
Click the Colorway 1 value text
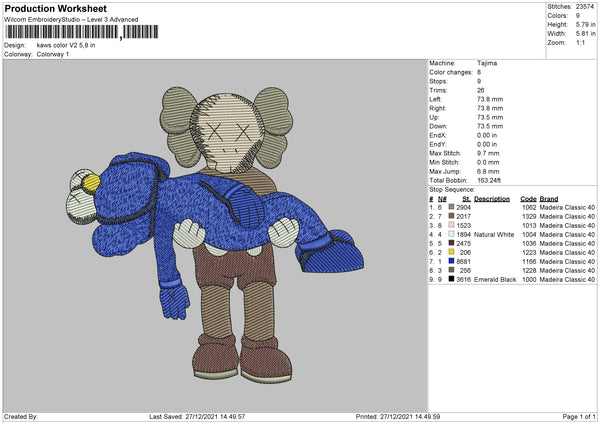[52, 54]
